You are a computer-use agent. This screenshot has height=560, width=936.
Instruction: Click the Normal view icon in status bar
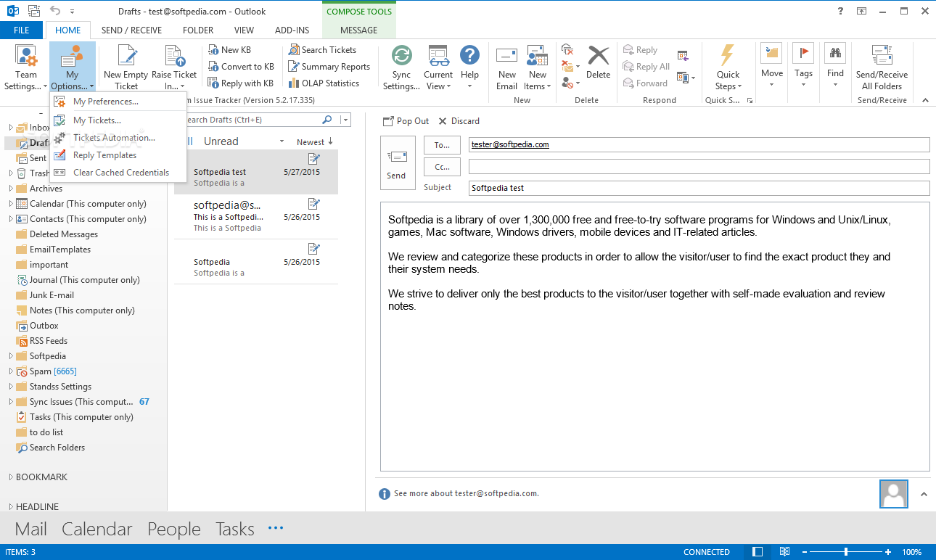[758, 552]
